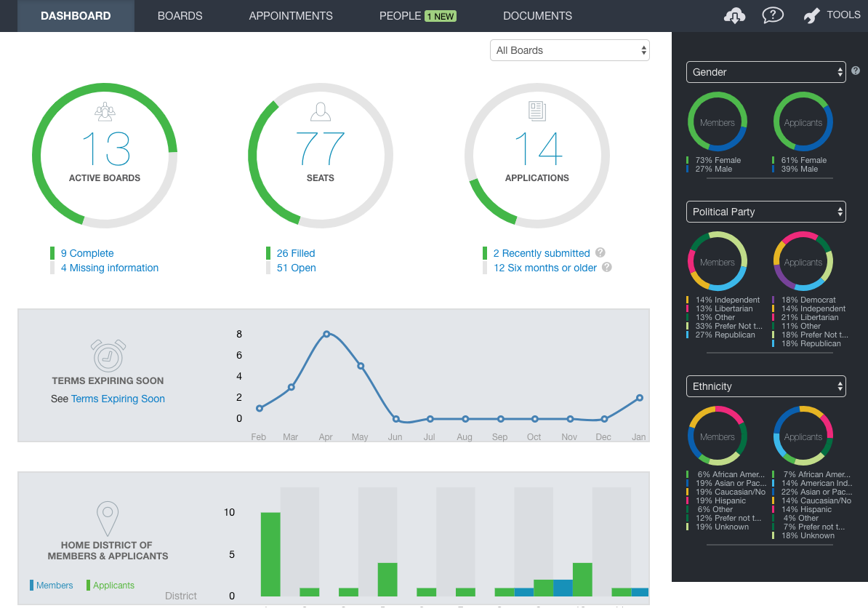Click the alarm clock Terms Expiring icon
868x611 pixels.
coord(108,355)
